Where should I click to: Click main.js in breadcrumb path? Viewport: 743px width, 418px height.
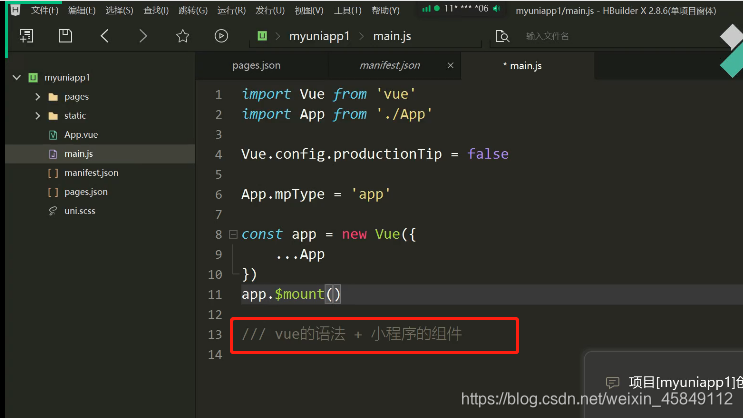(x=392, y=36)
